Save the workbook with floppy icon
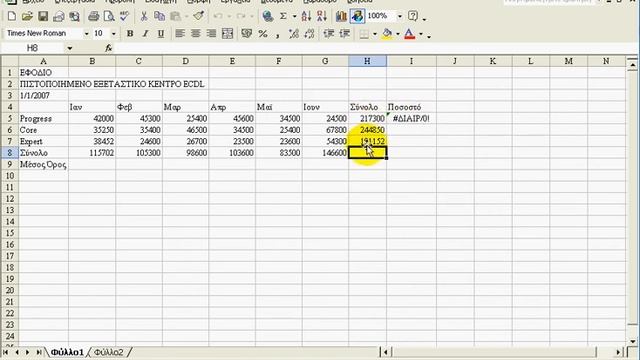The width and height of the screenshot is (640, 360). pyautogui.click(x=43, y=16)
